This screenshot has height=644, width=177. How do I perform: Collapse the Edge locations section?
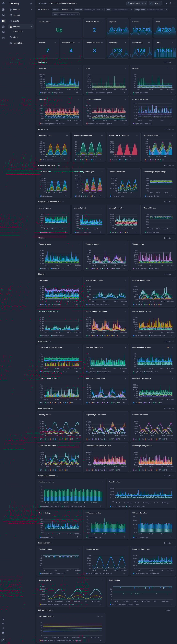pyautogui.click(x=45, y=408)
